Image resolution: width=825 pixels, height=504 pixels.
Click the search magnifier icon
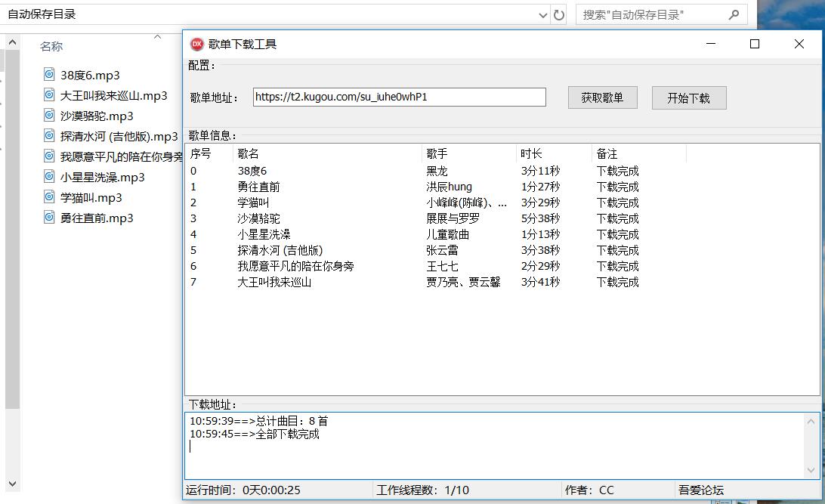[x=734, y=14]
